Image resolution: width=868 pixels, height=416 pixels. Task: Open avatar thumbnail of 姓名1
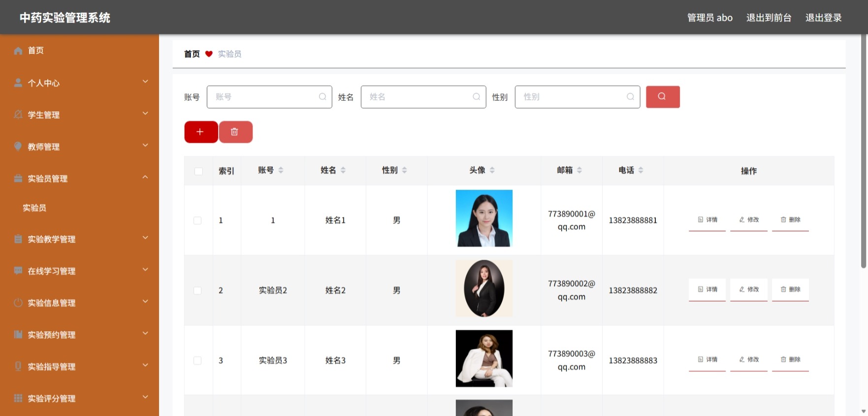(x=484, y=218)
